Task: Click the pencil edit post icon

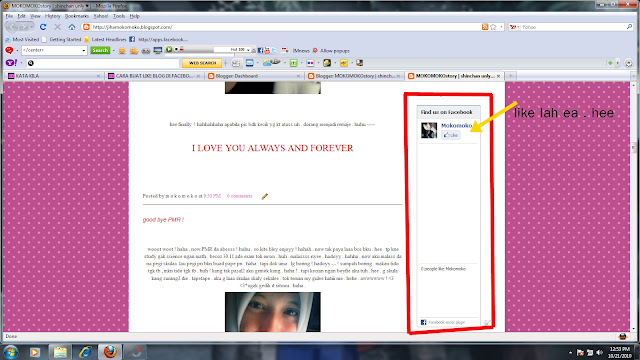Action: [264, 196]
